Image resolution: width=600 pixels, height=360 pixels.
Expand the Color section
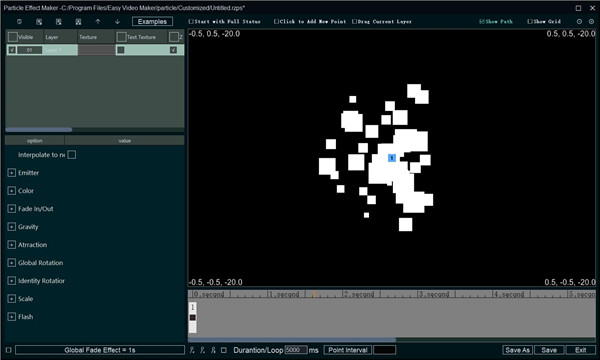pyautogui.click(x=11, y=191)
